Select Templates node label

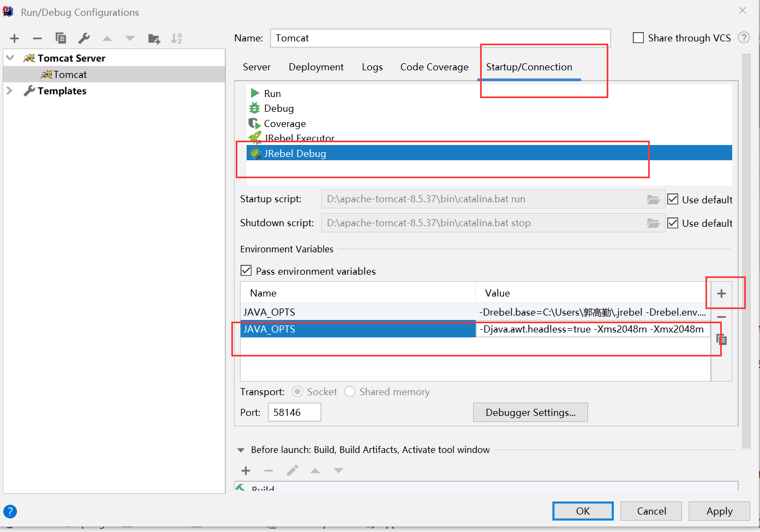pos(62,90)
